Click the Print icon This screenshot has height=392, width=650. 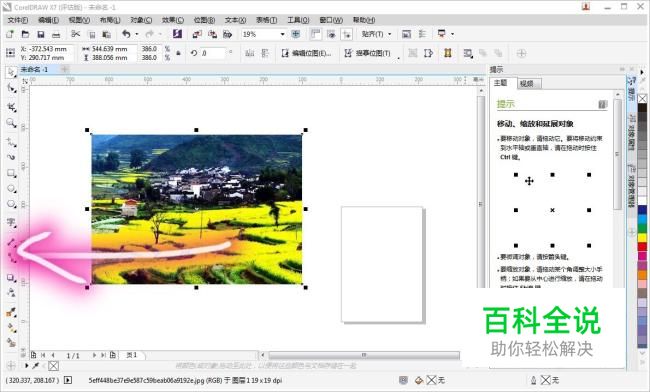[x=56, y=34]
